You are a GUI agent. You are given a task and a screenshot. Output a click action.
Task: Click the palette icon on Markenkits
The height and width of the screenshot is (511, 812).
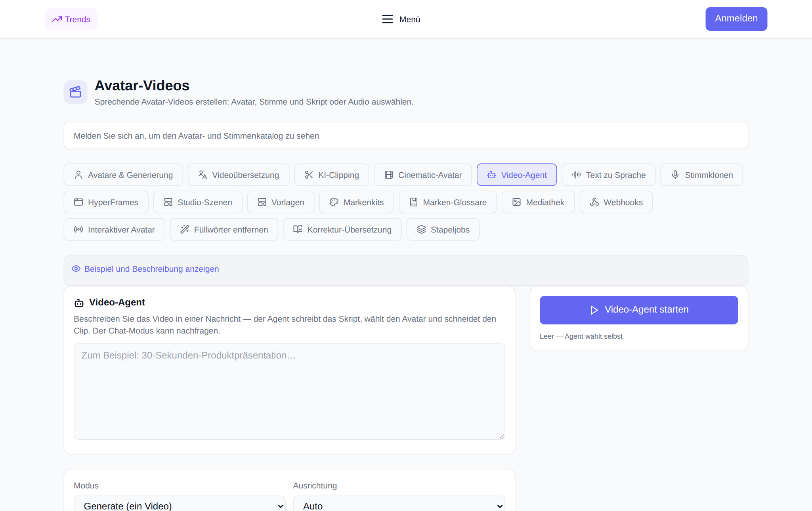tap(334, 202)
